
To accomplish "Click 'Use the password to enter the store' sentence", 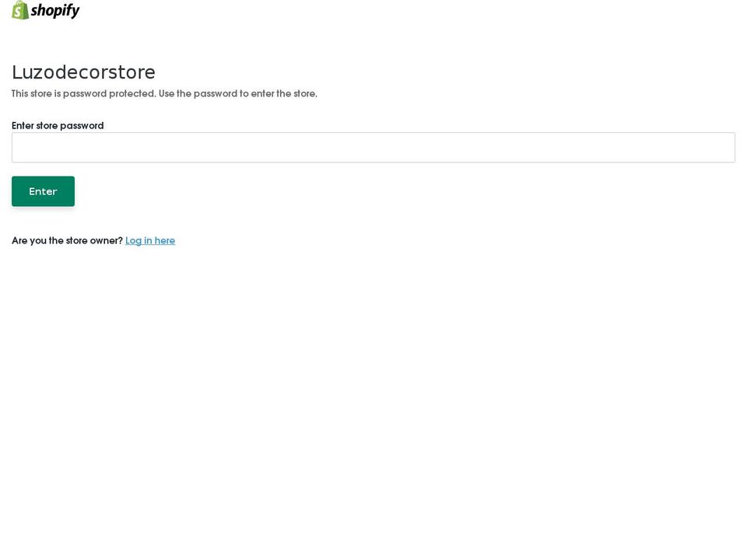I will [238, 93].
